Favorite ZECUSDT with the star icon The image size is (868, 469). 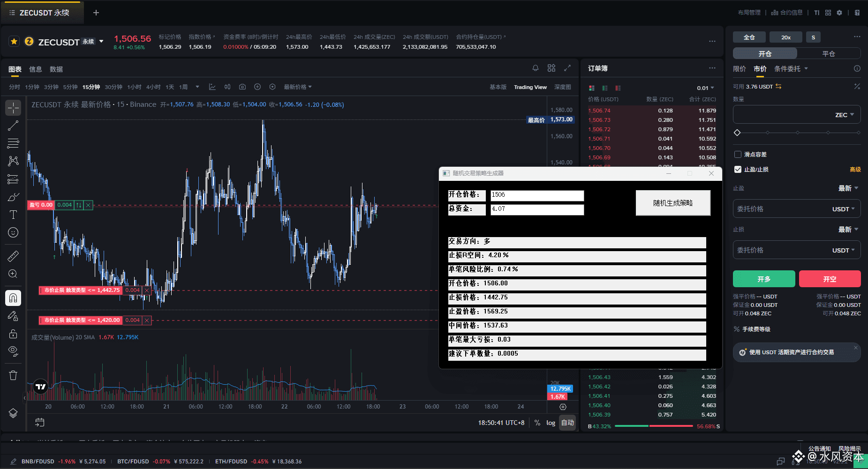[14, 41]
